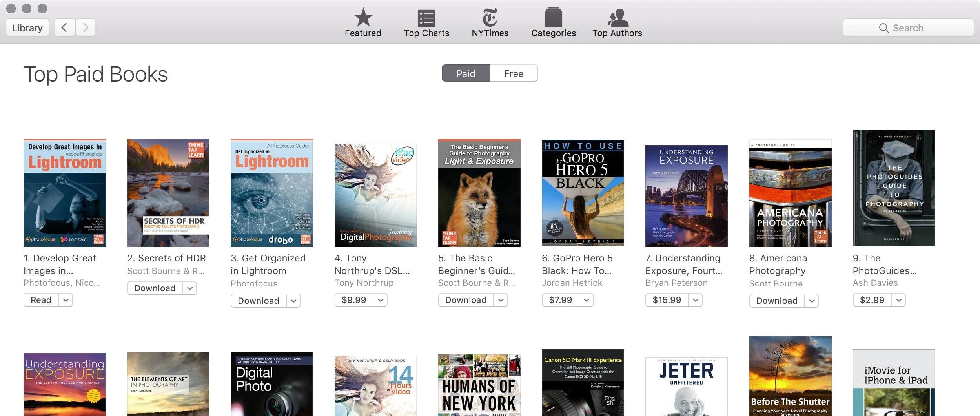Screen dimensions: 980x416
Task: Open PhotoGuides Guide to Photography cover
Action: click(x=894, y=188)
